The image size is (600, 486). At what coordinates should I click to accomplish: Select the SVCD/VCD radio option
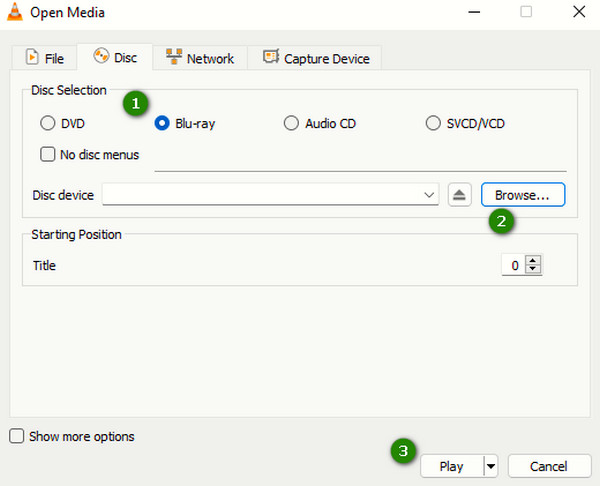point(433,124)
